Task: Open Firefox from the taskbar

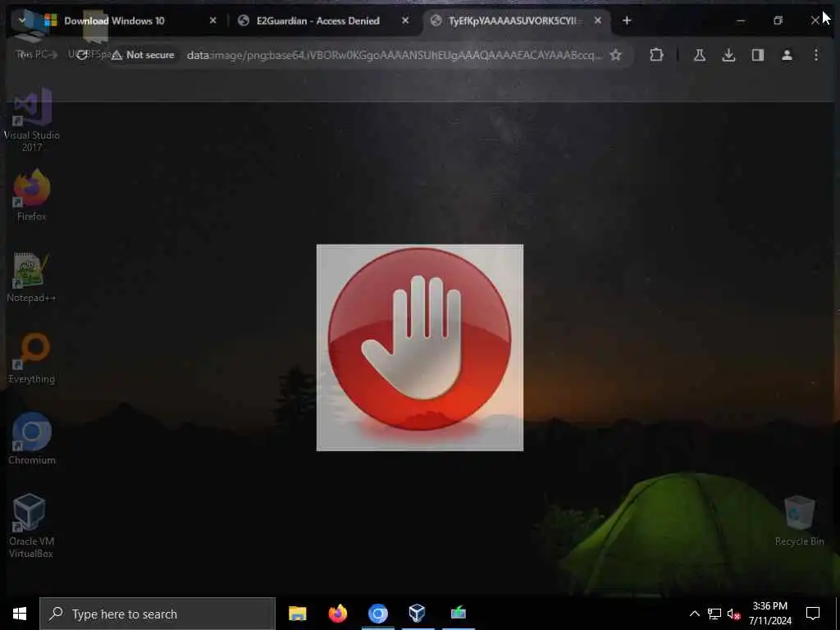Action: [x=337, y=614]
